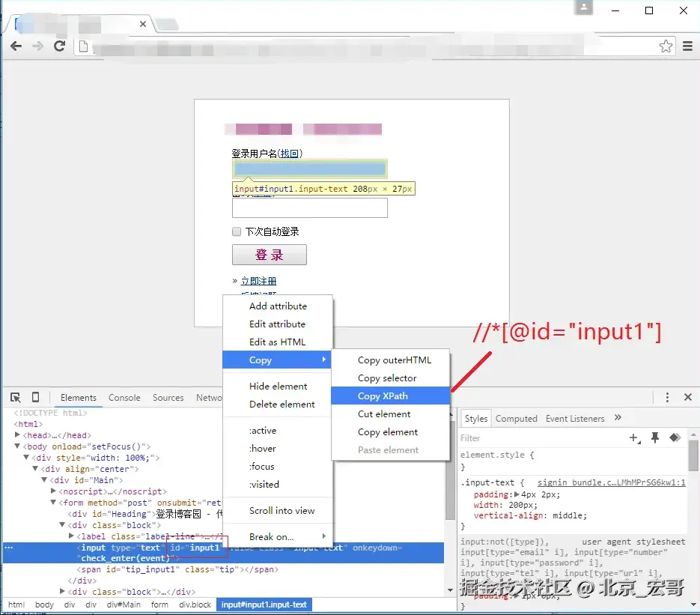
Task: Click the user profile icon in title bar
Action: tap(583, 7)
